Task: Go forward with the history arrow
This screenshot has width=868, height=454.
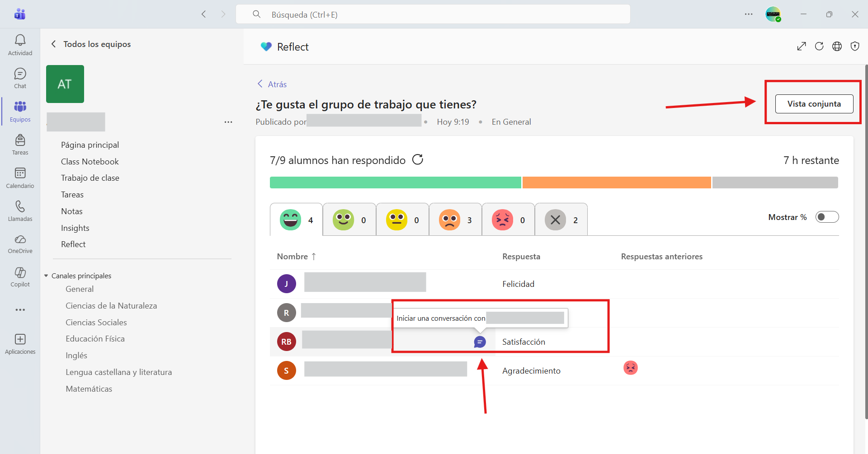Action: pyautogui.click(x=223, y=14)
